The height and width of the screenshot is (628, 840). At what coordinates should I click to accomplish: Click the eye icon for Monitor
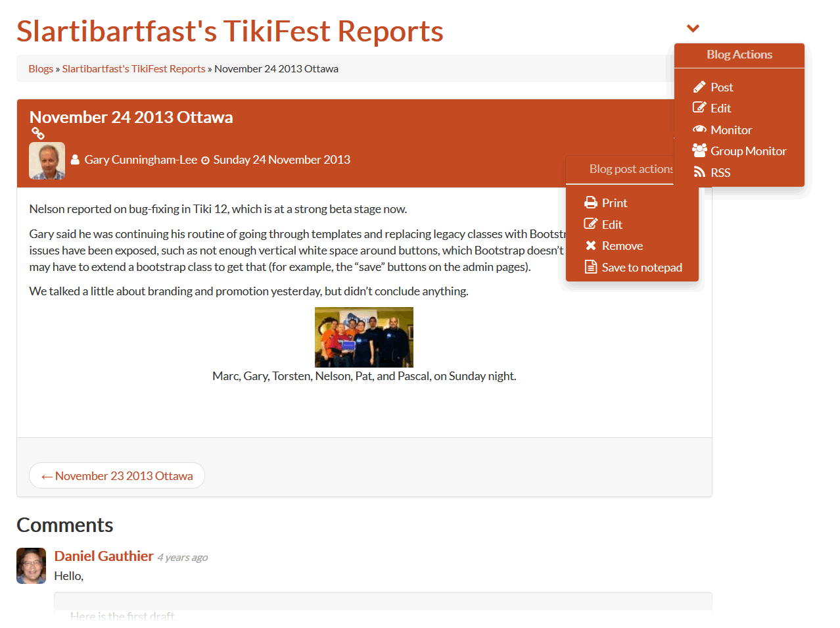coord(699,130)
